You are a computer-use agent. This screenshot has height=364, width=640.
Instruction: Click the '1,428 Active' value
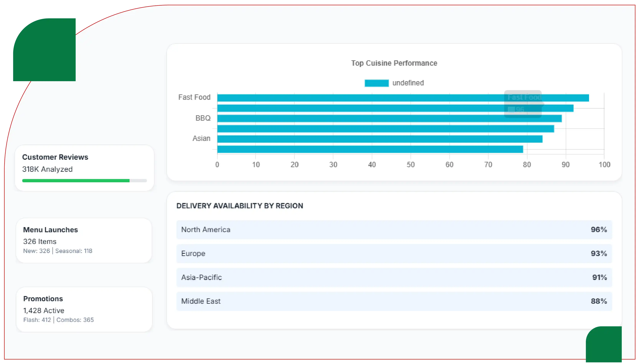(x=44, y=311)
